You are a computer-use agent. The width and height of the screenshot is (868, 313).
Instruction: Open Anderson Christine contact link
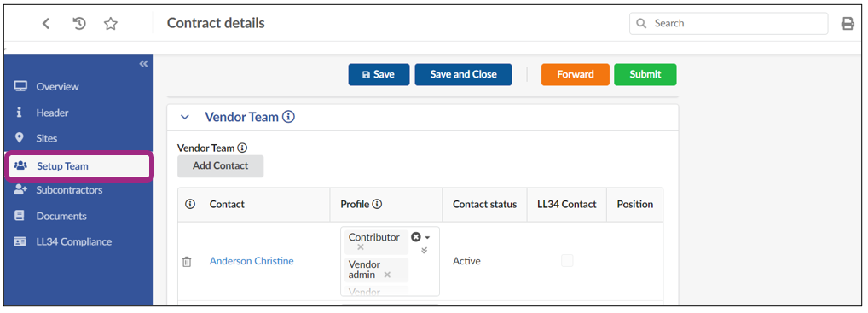252,261
